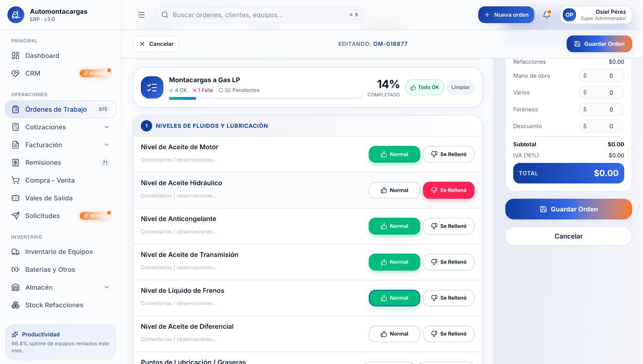
Task: Clear the checklist with Limpiar
Action: [x=460, y=87]
